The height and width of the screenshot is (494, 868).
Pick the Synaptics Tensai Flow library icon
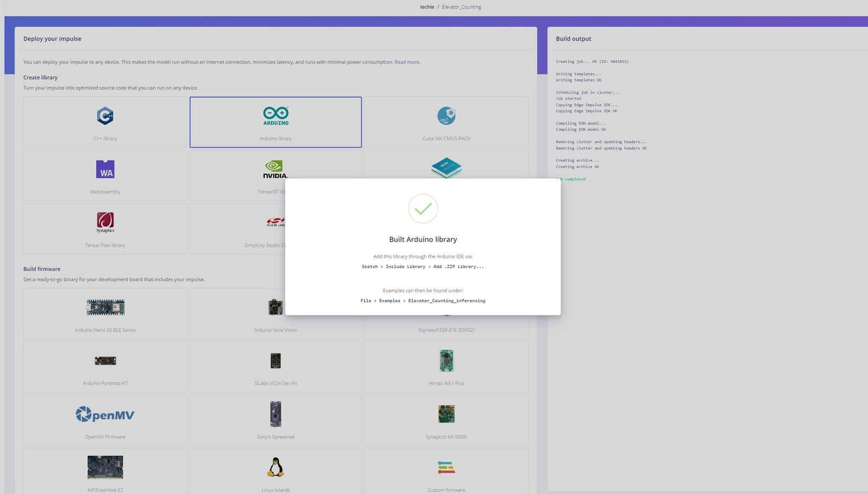point(105,223)
